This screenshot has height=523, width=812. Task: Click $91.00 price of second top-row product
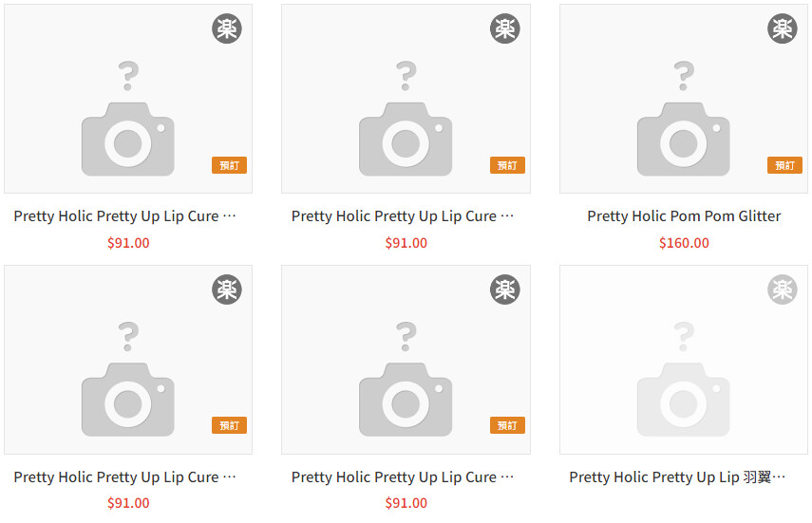[406, 243]
